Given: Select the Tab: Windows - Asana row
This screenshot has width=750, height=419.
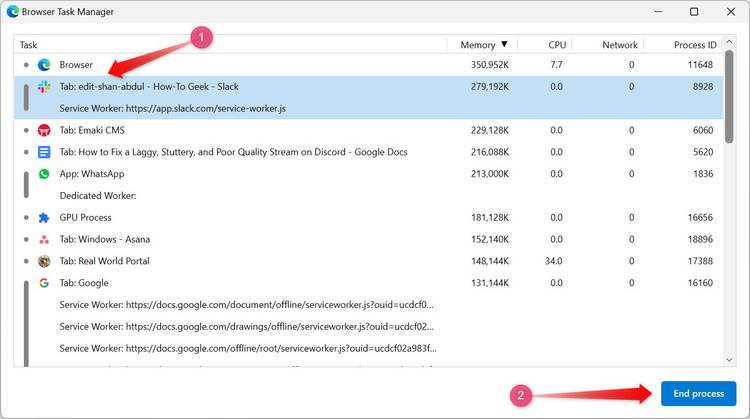Looking at the screenshot, I should pyautogui.click(x=368, y=239).
